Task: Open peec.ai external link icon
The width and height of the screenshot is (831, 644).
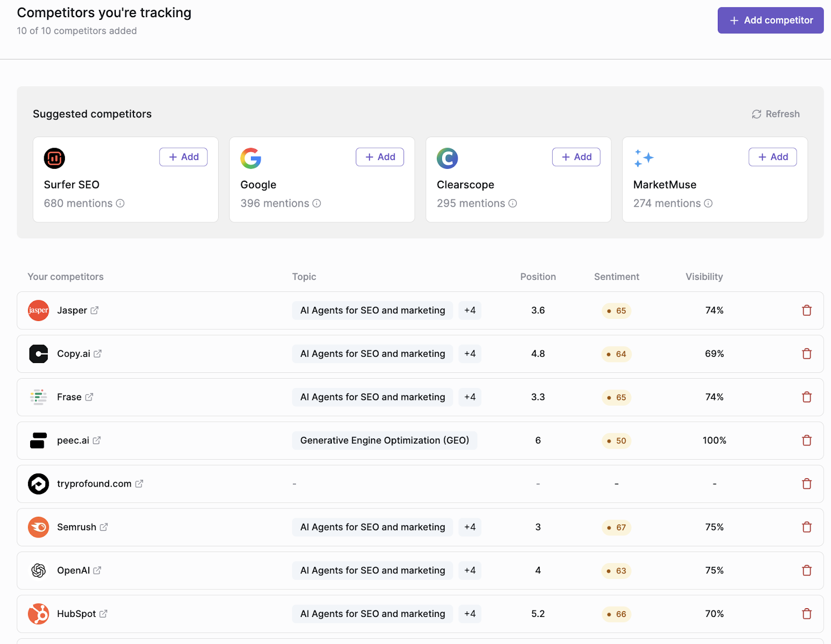Action: (97, 440)
